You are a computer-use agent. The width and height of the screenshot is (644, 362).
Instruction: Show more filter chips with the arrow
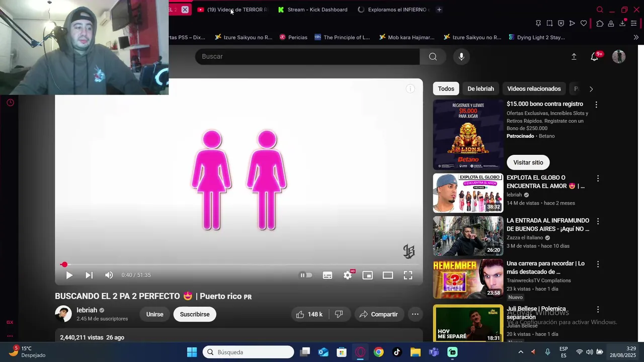click(591, 89)
